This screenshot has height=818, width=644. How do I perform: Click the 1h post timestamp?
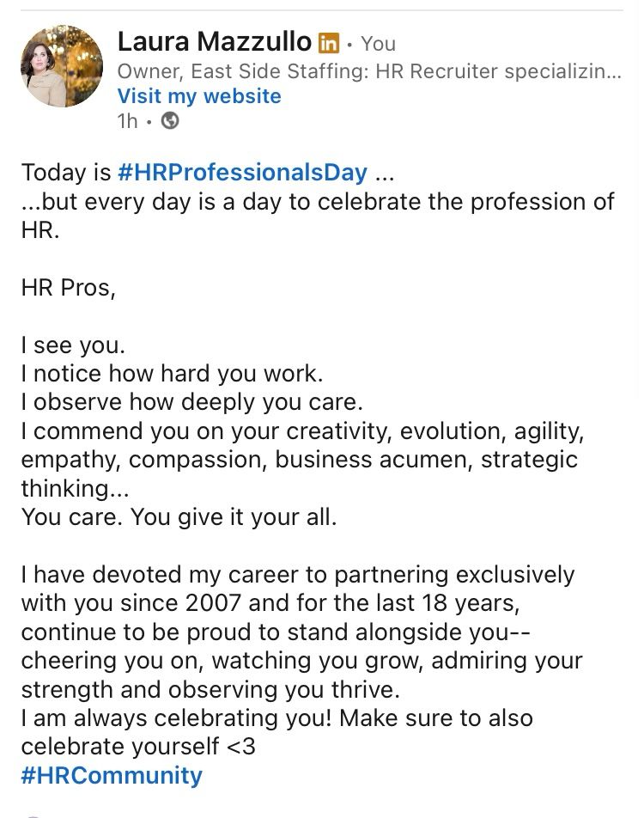click(x=126, y=121)
